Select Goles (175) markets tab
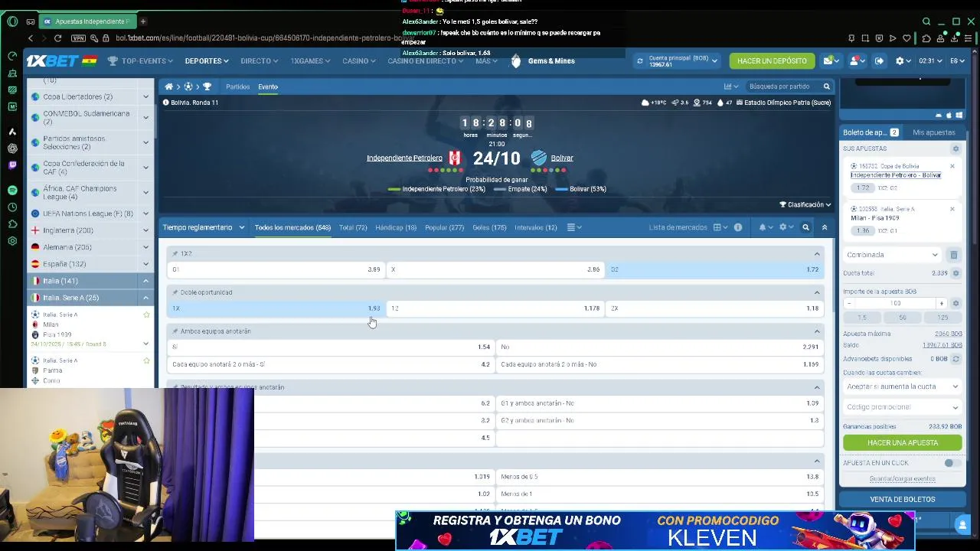Image resolution: width=980 pixels, height=551 pixels. [x=489, y=227]
